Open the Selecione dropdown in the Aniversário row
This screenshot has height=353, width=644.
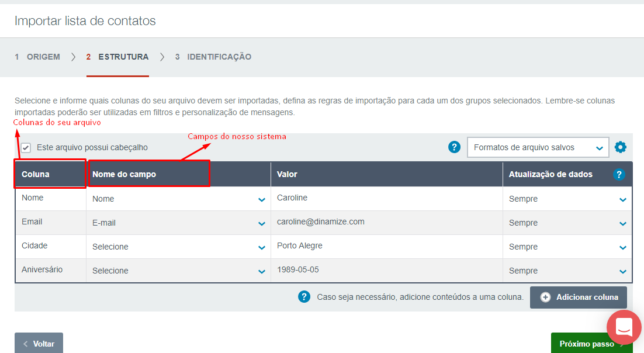pyautogui.click(x=178, y=271)
